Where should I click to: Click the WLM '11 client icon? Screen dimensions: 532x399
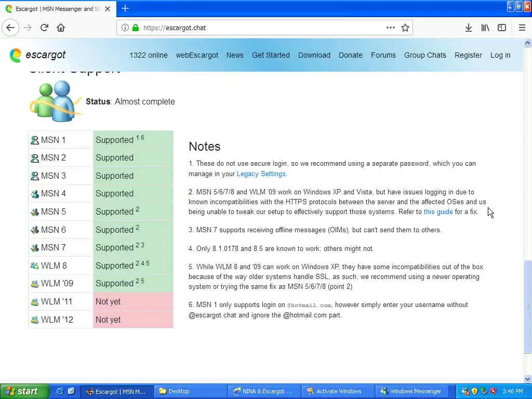click(35, 302)
